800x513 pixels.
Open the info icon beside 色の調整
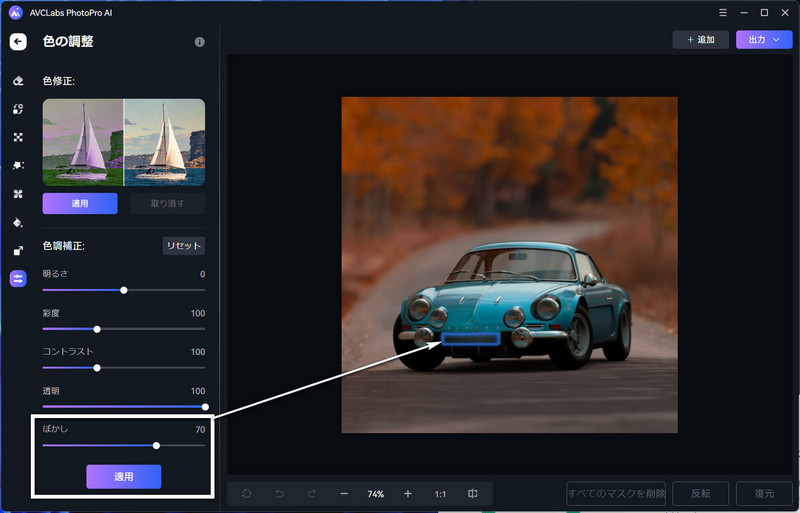pyautogui.click(x=199, y=42)
